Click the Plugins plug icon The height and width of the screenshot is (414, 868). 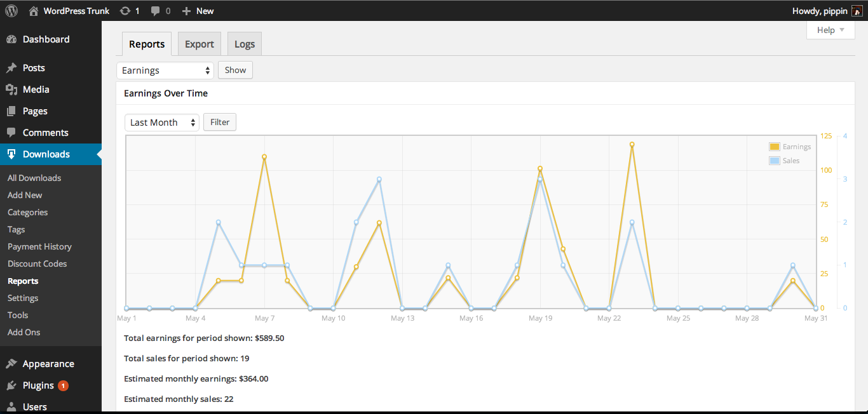coord(11,385)
